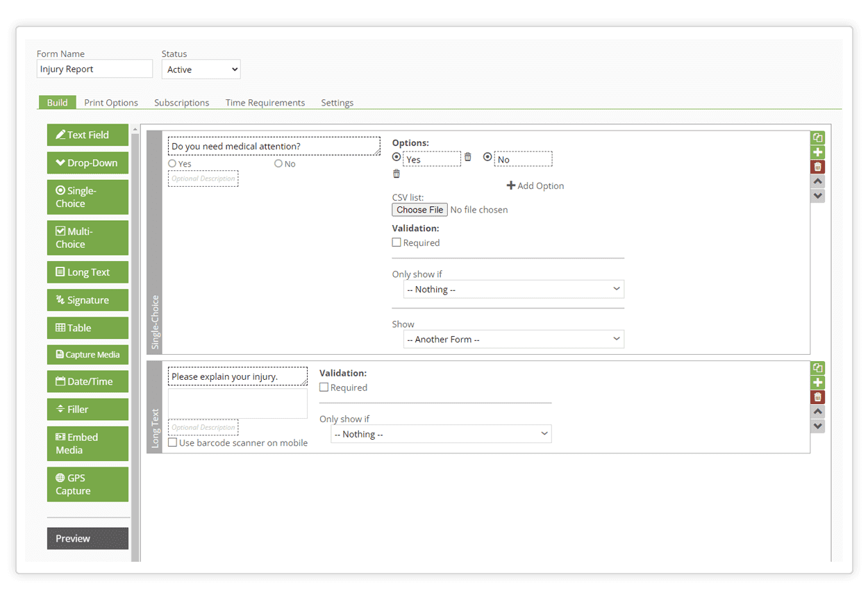Delete the Single-Choice question using red trash icon
Screen dimensions: 868x600
[x=817, y=167]
